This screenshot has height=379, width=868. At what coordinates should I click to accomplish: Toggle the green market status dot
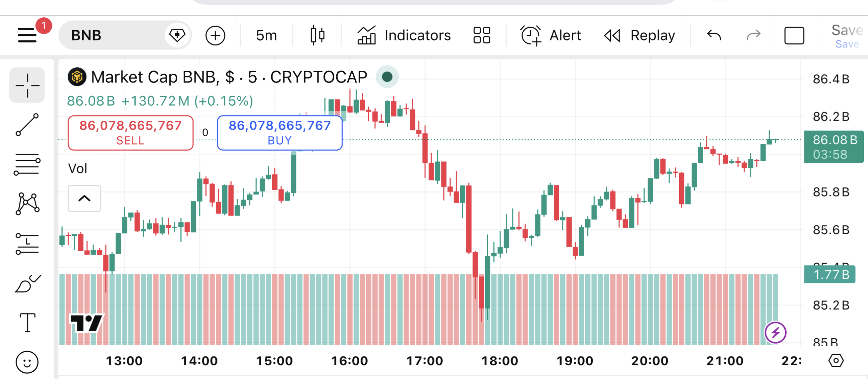(387, 77)
